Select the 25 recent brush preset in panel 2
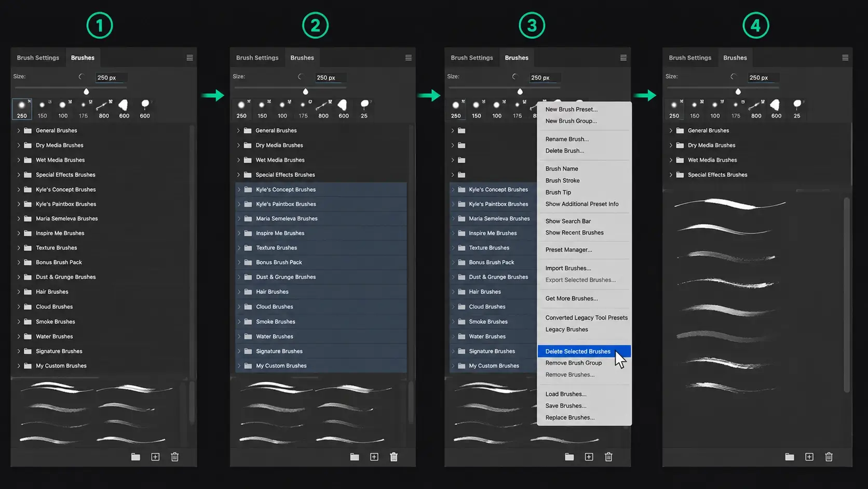Viewport: 868px width, 489px height. tap(364, 109)
